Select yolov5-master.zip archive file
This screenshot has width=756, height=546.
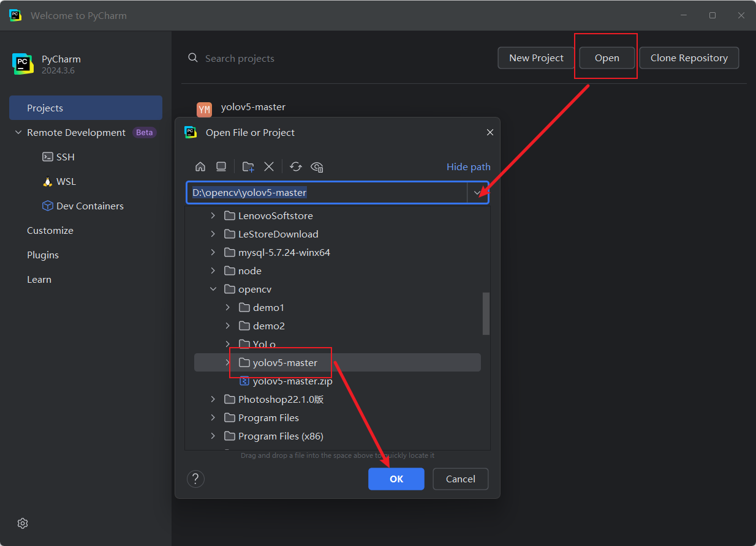pyautogui.click(x=285, y=381)
